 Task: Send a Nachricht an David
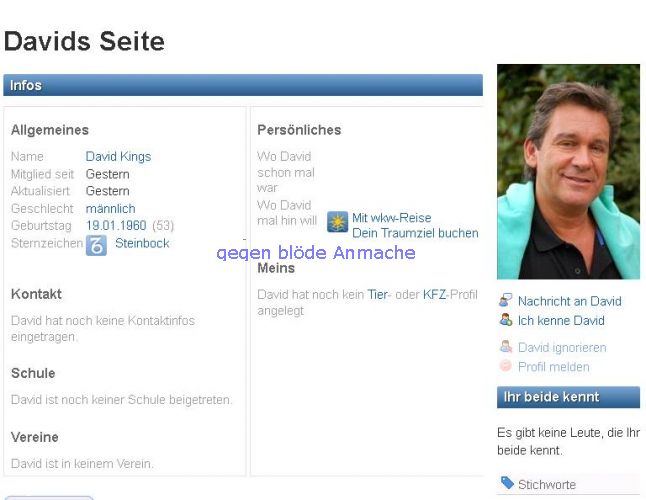[x=569, y=301]
